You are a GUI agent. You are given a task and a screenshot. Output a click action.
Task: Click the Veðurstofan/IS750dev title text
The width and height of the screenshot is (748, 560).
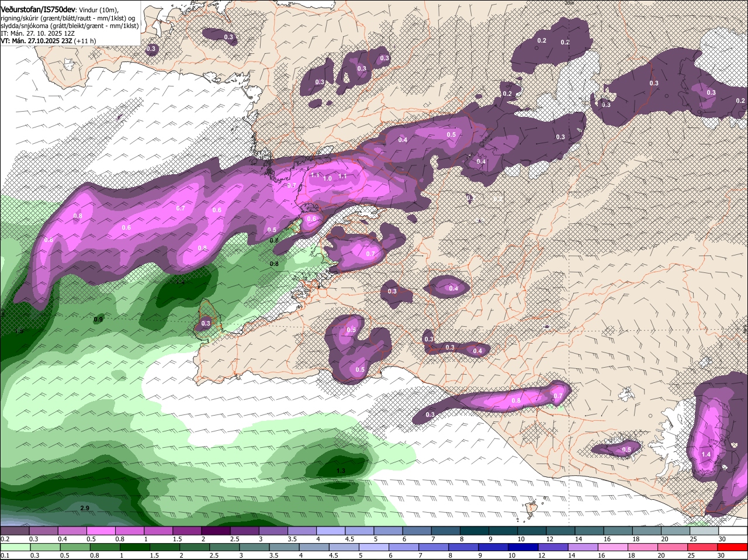[x=37, y=9]
